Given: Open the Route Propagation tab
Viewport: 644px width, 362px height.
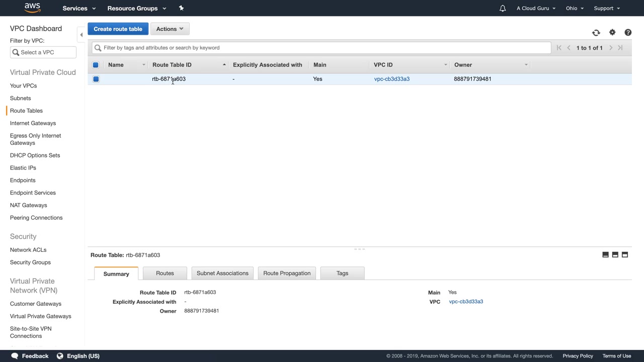Looking at the screenshot, I should pyautogui.click(x=287, y=273).
